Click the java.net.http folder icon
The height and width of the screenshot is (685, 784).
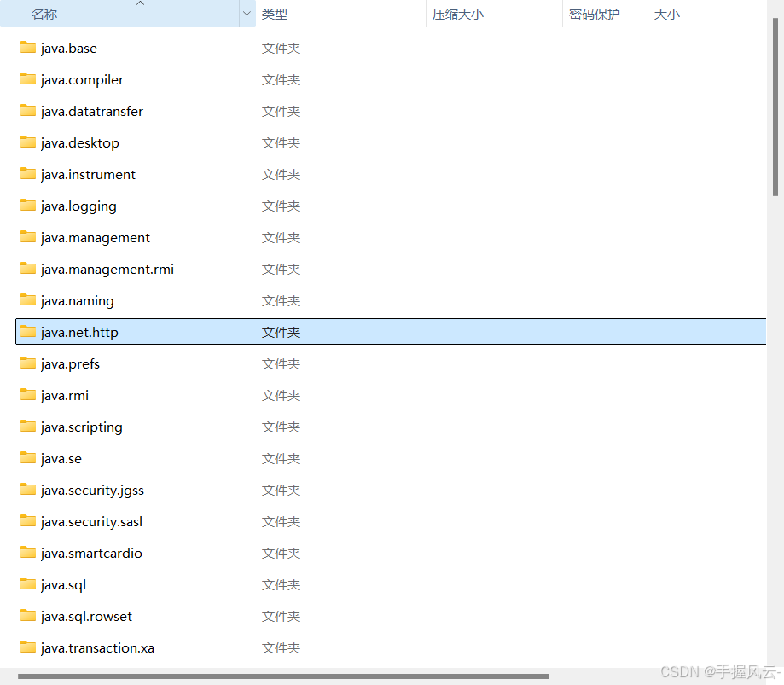(x=28, y=332)
